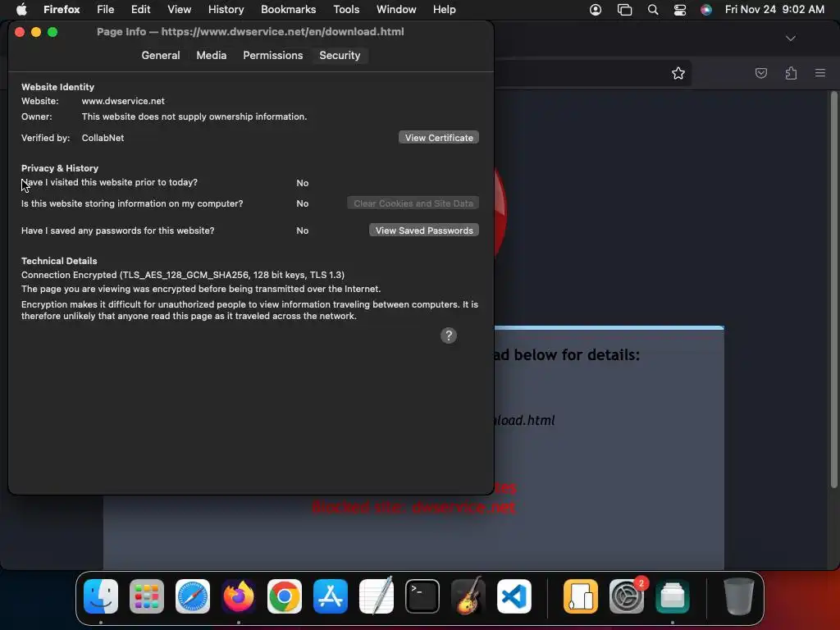The height and width of the screenshot is (630, 840).
Task: Open the Firefox menu in menu bar
Action: (x=62, y=9)
